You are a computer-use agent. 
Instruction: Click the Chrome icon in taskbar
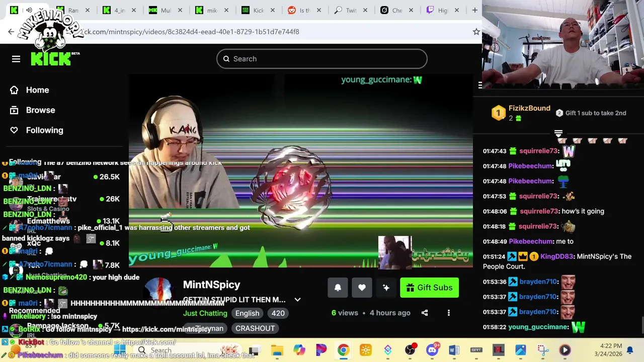pos(343,350)
